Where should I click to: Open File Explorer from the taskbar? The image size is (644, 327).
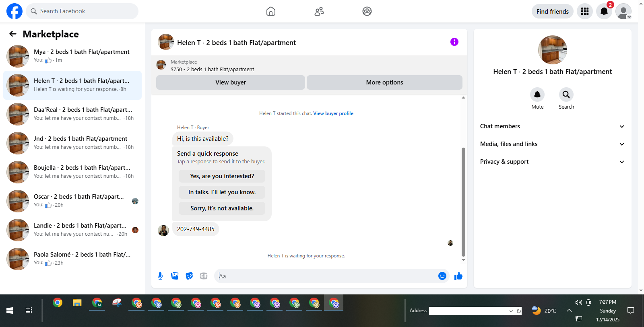tap(77, 303)
